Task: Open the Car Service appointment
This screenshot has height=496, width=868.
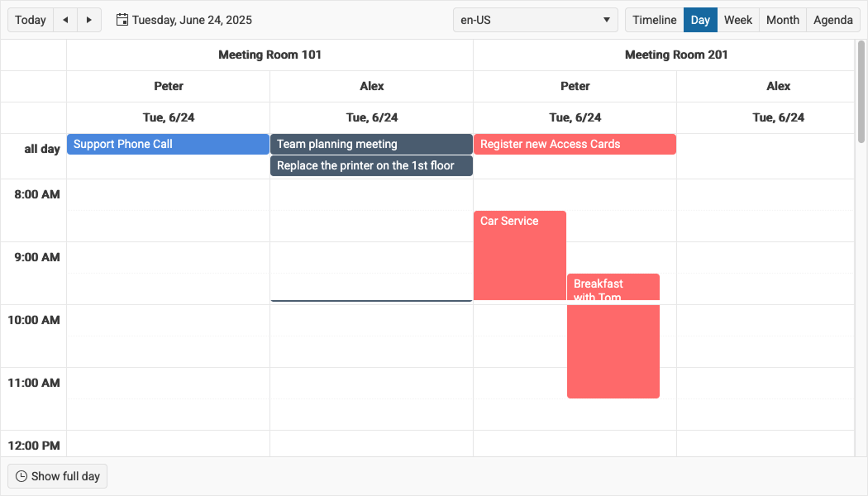Action: click(x=519, y=256)
